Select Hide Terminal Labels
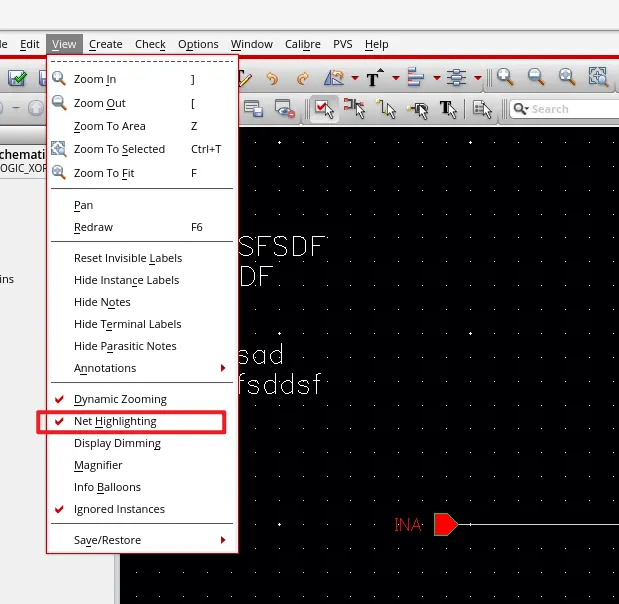619x604 pixels. click(142, 324)
